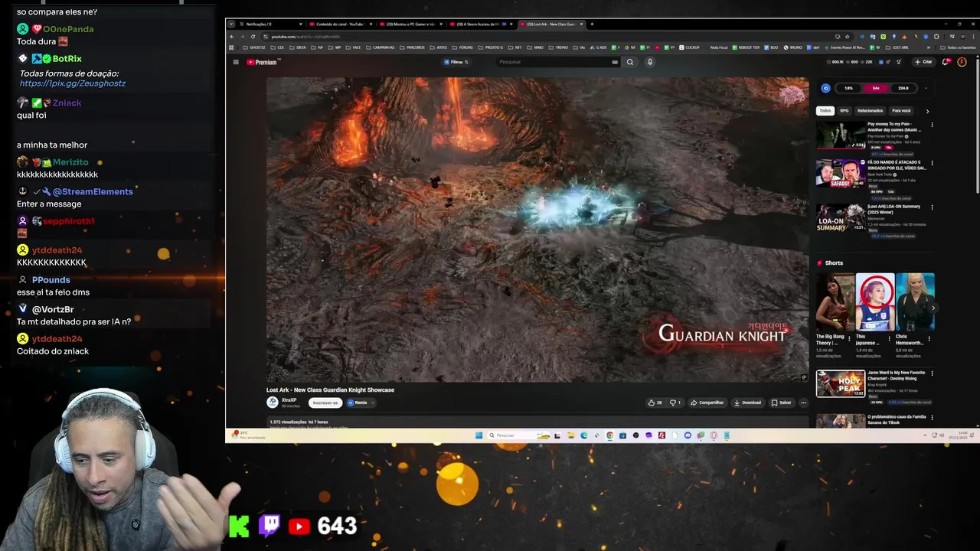
Task: Reload the page with browser refresh
Action: point(253,37)
